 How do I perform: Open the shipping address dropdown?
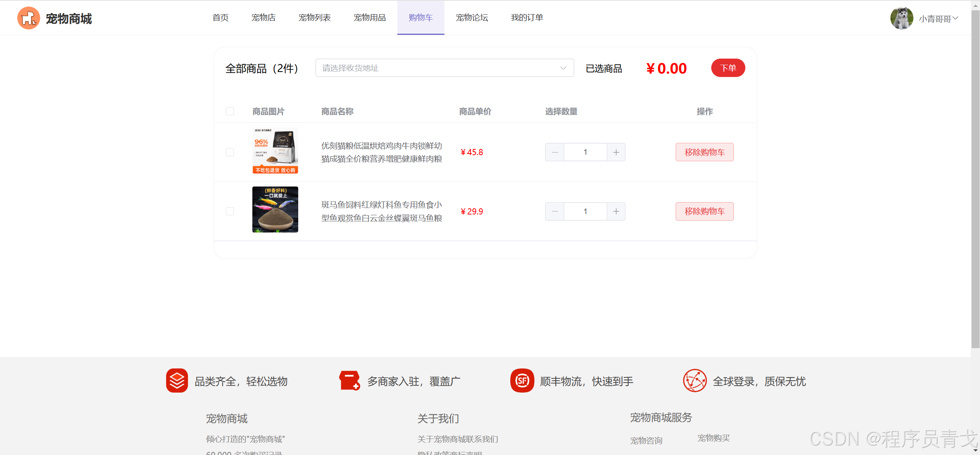(444, 68)
